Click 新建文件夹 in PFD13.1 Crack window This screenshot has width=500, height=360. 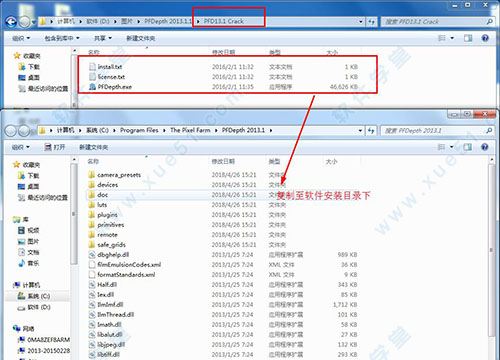point(141,38)
